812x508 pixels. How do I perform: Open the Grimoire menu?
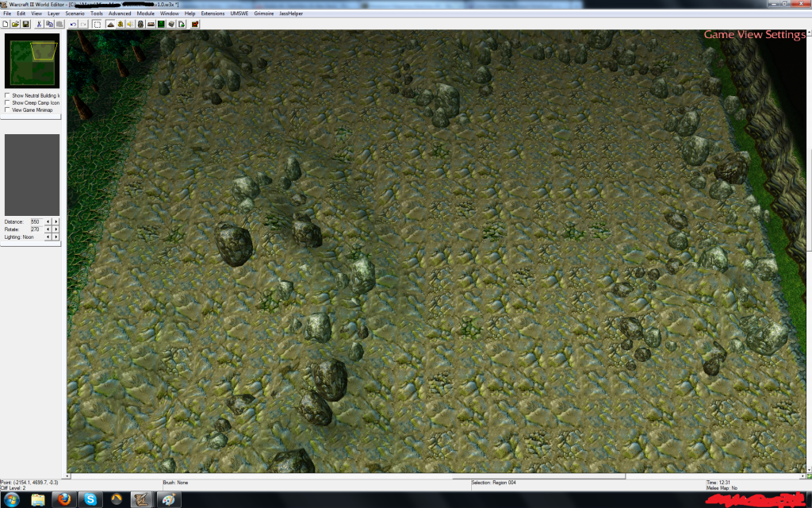point(264,13)
